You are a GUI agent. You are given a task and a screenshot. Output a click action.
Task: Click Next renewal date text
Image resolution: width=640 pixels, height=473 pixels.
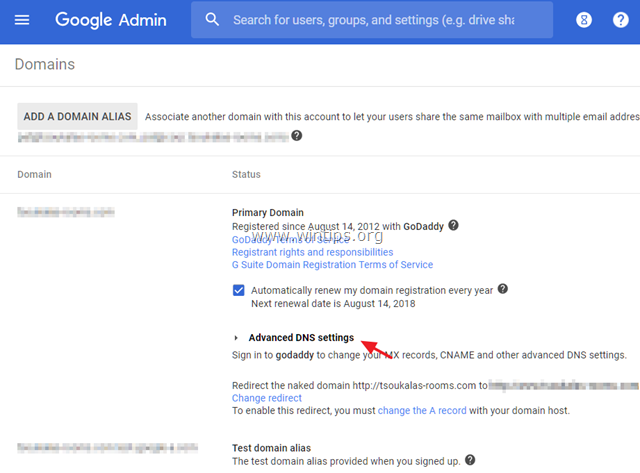333,304
